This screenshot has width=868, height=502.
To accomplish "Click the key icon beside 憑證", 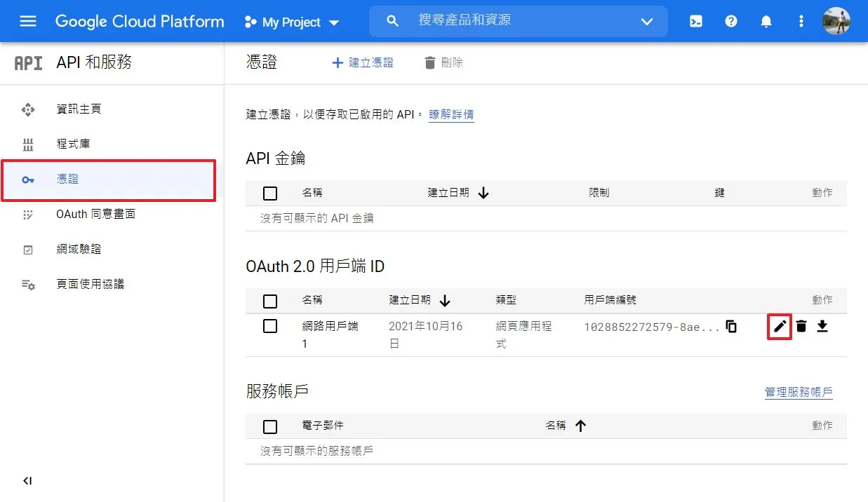I will tap(28, 180).
